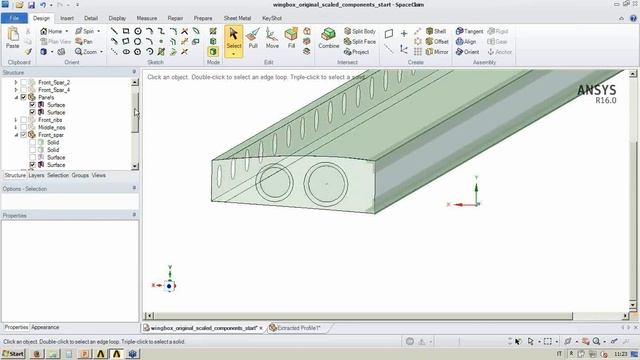Switch to 3D mode icon
Screen dimensions: 640x360
(213, 52)
